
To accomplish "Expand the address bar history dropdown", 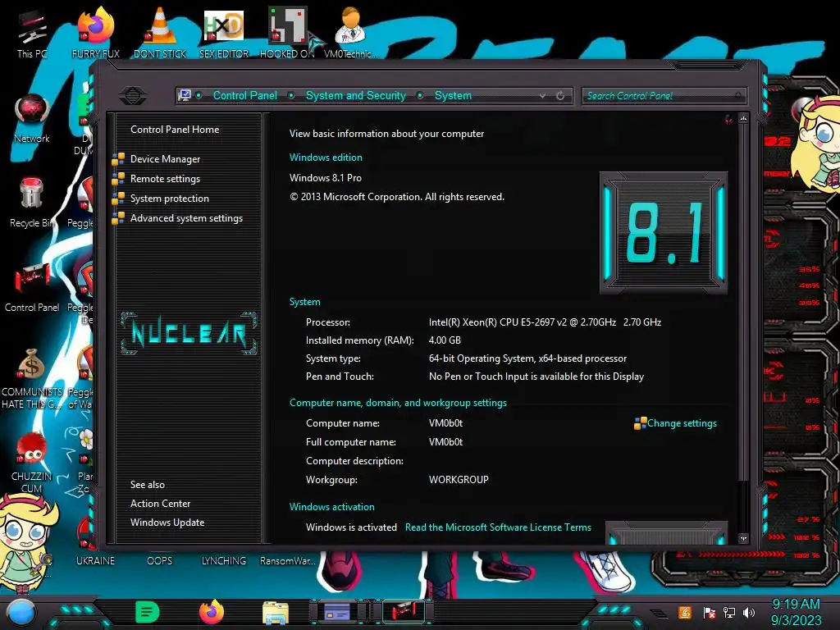I will pos(543,95).
